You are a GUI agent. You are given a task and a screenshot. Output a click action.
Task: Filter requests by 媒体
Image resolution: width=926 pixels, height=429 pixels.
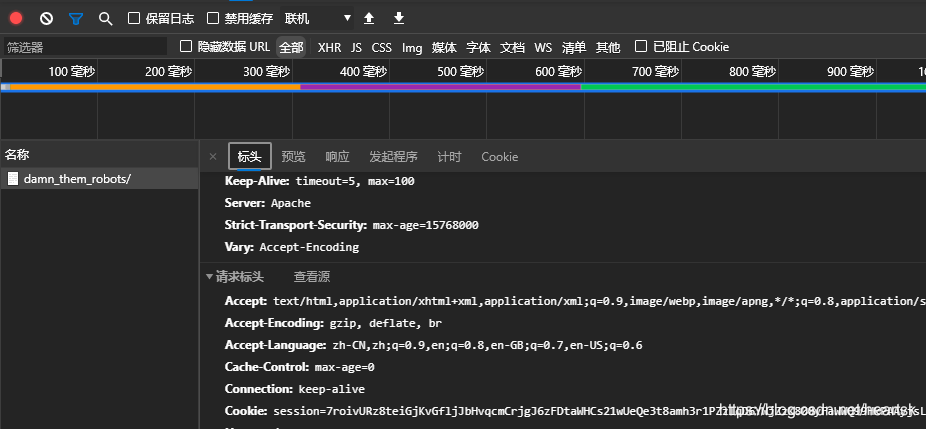(444, 47)
